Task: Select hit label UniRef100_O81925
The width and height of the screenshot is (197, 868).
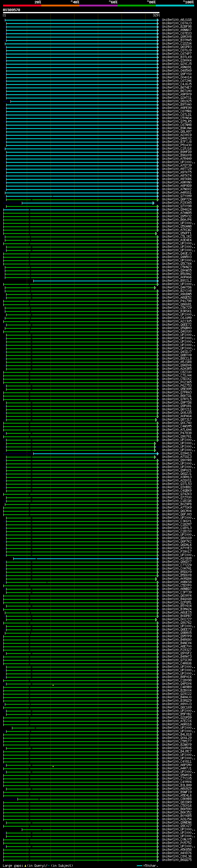Action: coord(177,101)
